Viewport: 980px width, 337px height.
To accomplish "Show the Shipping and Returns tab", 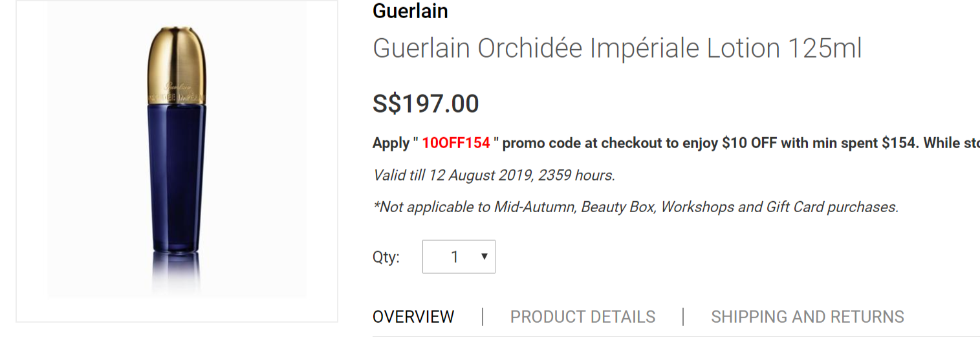I will coord(807,317).
